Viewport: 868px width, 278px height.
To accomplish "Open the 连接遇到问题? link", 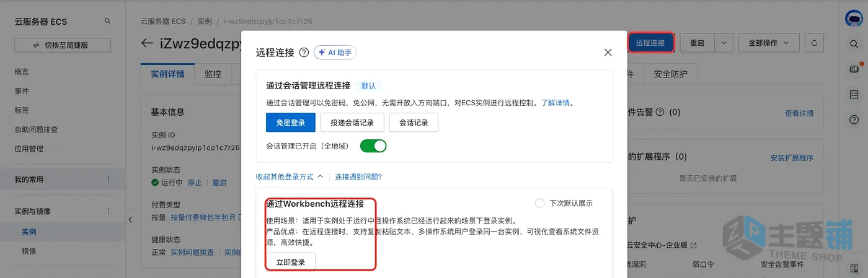I will tap(358, 176).
